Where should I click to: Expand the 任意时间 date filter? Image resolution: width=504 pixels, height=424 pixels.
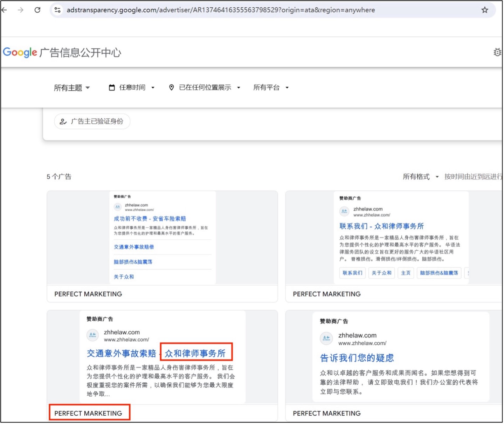132,88
